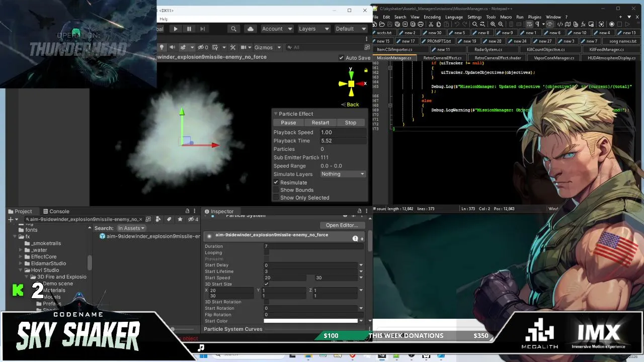Stop the particle effect

[351, 123]
